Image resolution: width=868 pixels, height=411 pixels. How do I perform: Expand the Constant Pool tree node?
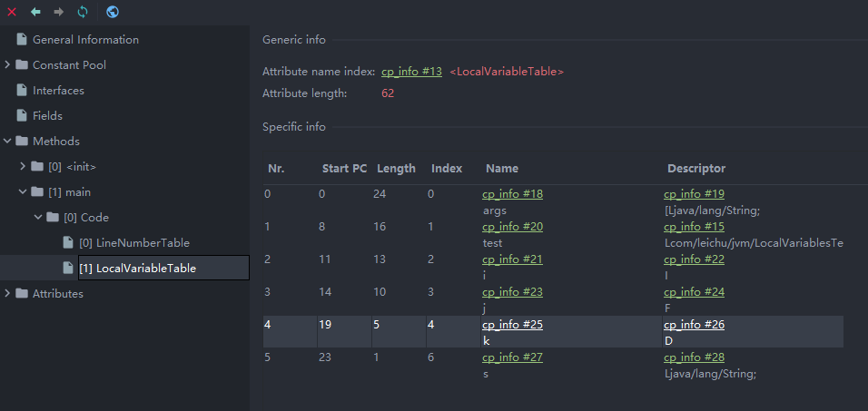pos(7,65)
